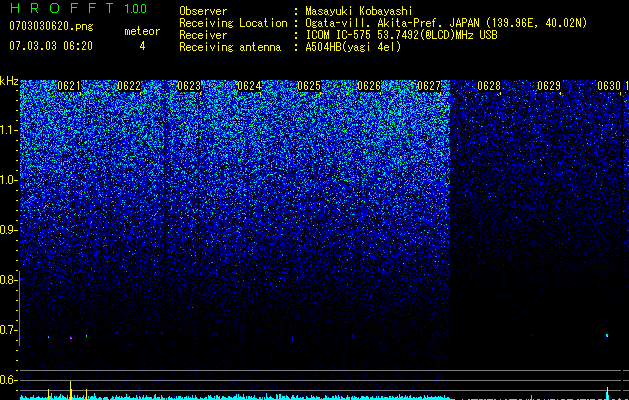The image size is (629, 400).
Task: Click the meteor count value 4
Action: coord(142,46)
